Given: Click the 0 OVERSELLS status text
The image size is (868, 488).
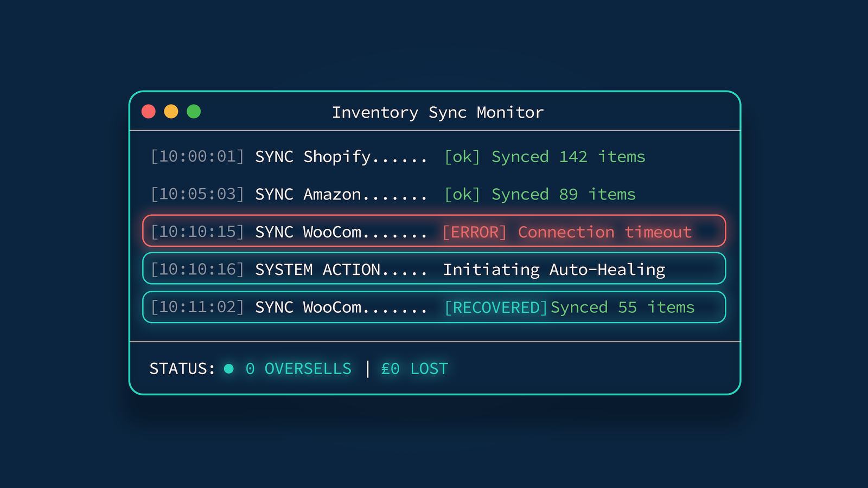Looking at the screenshot, I should click(298, 369).
